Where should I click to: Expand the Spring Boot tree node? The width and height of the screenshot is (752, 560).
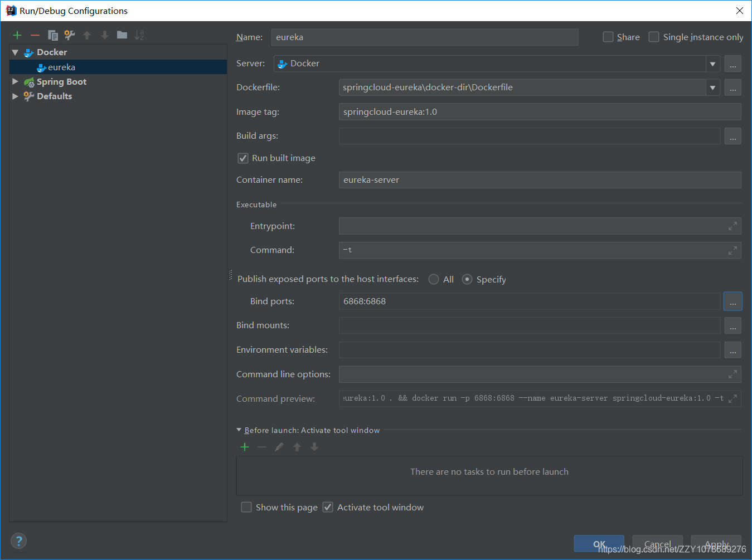[15, 81]
